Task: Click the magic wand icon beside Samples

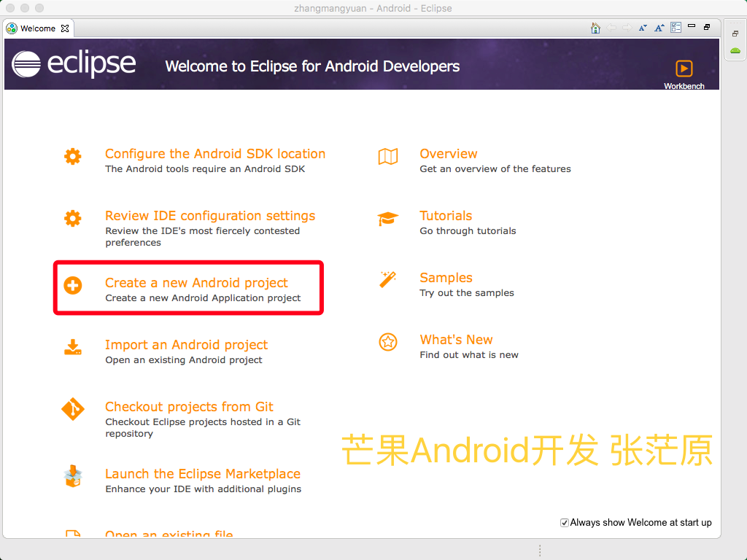Action: tap(388, 279)
